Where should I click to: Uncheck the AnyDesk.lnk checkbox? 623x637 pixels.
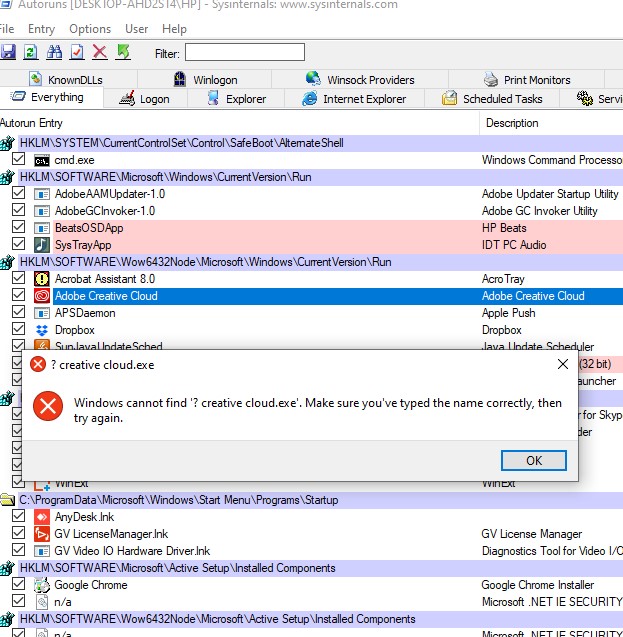18,516
